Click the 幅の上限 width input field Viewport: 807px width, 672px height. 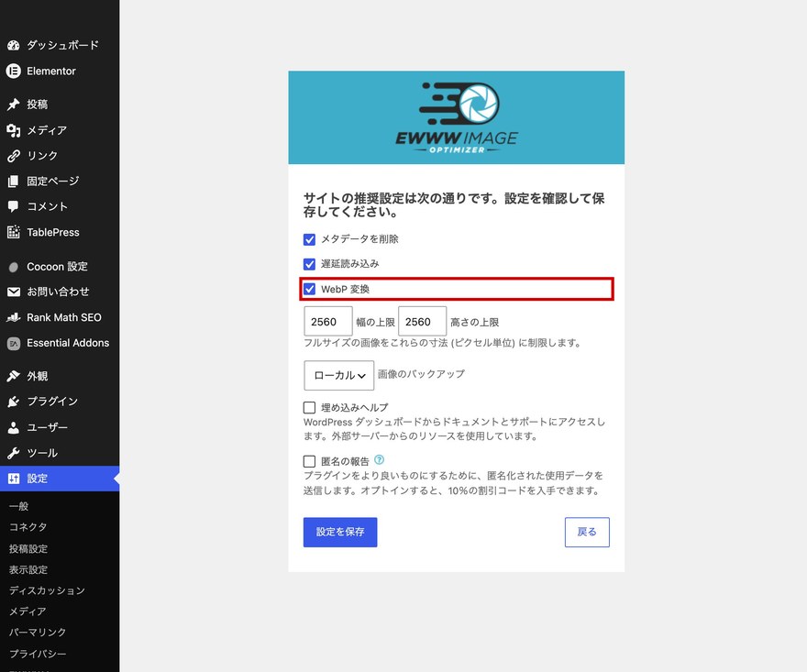(328, 322)
